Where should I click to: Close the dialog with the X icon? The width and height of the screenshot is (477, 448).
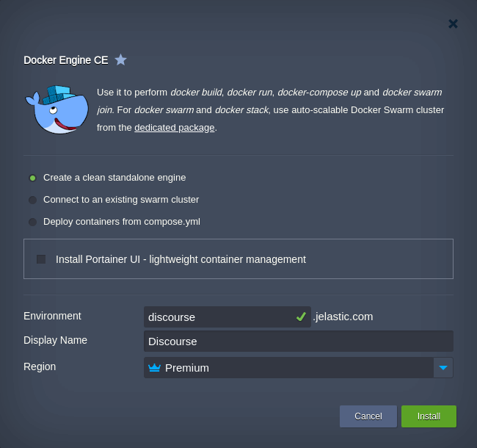pos(453,24)
